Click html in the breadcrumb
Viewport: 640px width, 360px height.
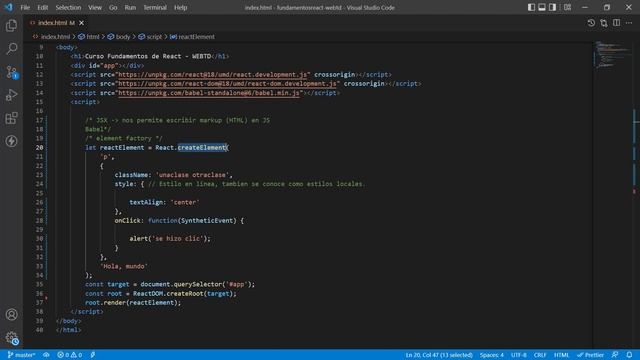tap(93, 37)
